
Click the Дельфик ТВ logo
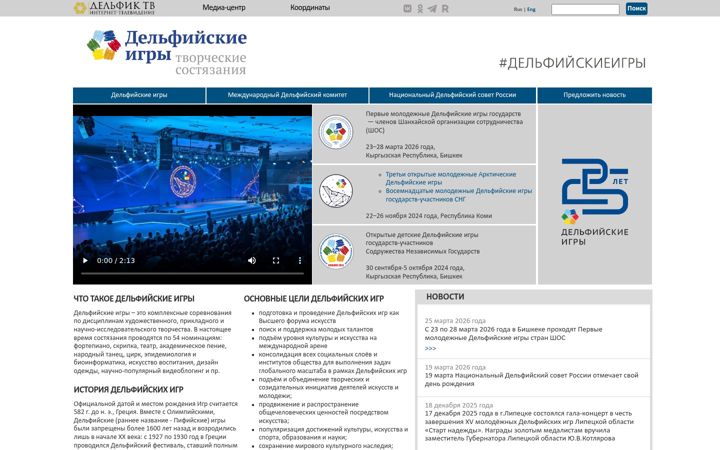pos(114,8)
